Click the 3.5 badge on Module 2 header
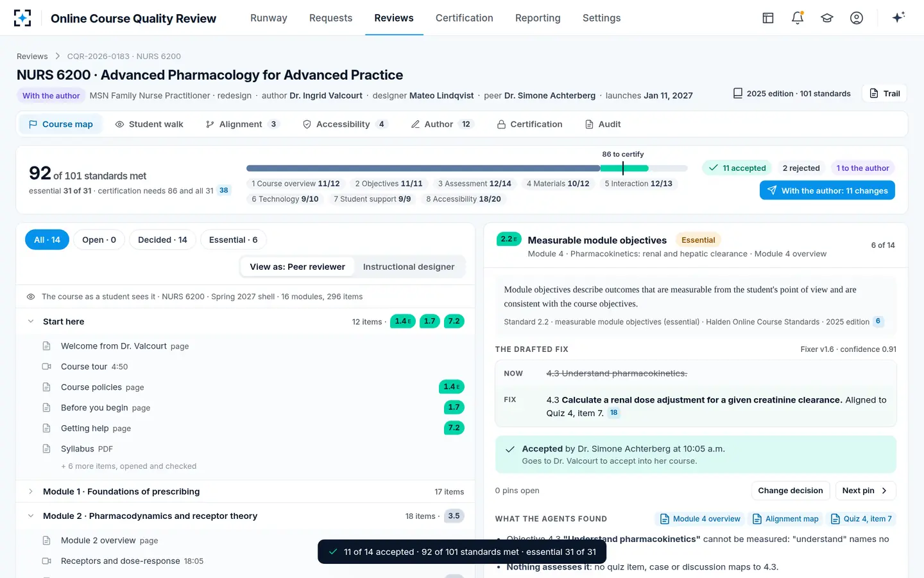The width and height of the screenshot is (924, 578). tap(454, 516)
